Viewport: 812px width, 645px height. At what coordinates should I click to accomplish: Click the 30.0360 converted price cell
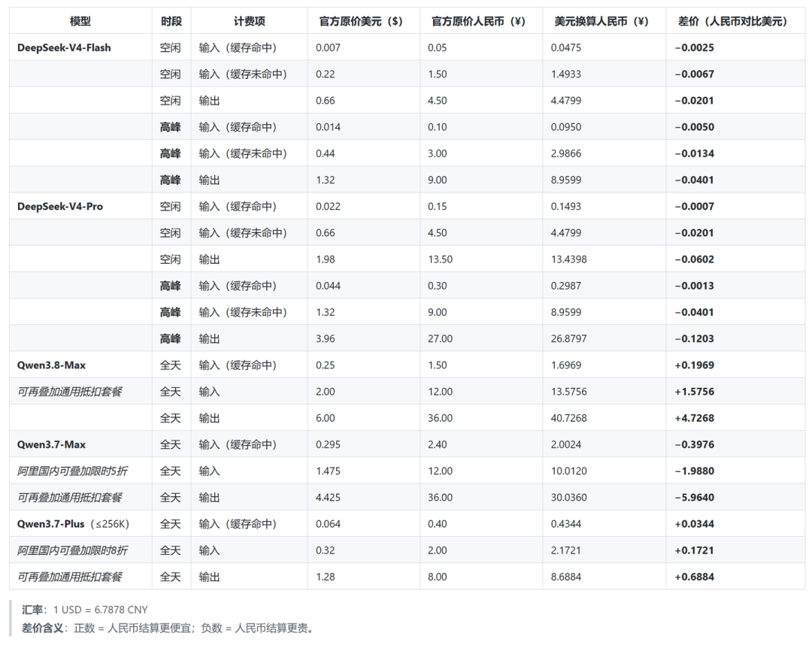[569, 498]
